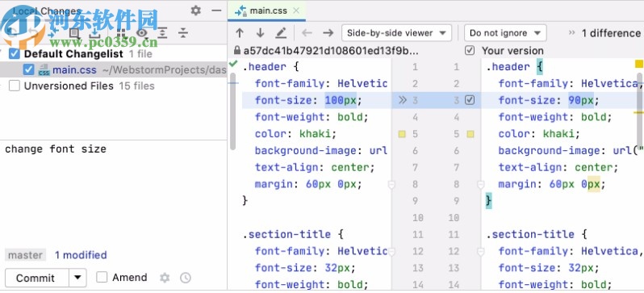Click the right arrow in the diff toolbar
The image size is (644, 293).
pyautogui.click(x=328, y=33)
